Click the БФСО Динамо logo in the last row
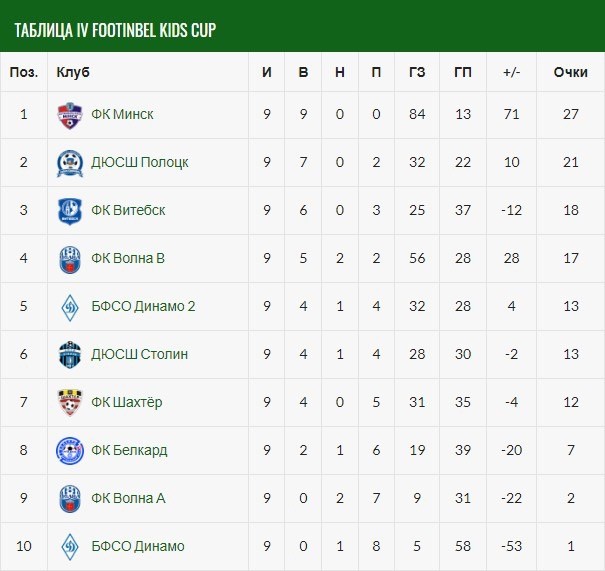605x571 pixels. point(69,546)
